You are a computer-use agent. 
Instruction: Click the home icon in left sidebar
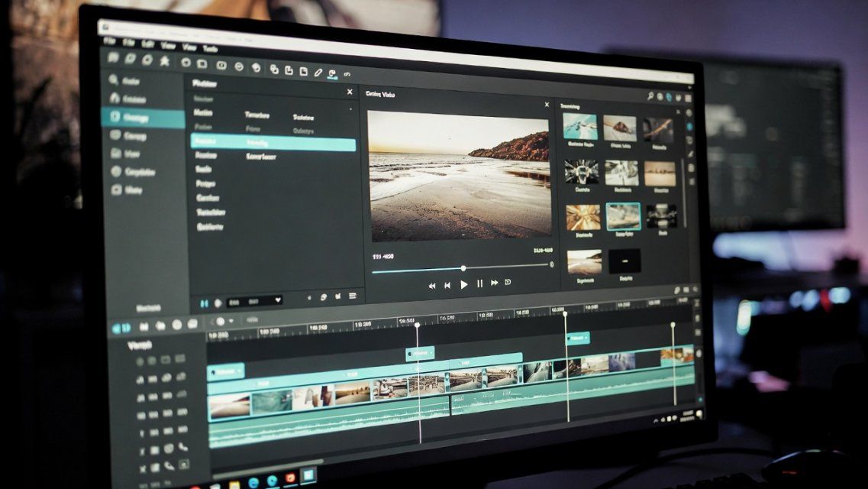pyautogui.click(x=115, y=99)
